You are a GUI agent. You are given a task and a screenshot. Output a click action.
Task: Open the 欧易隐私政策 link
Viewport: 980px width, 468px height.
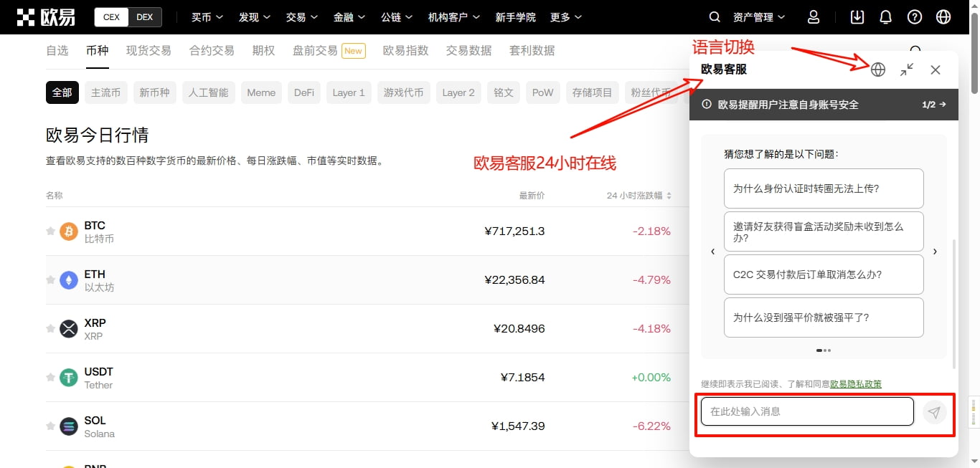(855, 384)
